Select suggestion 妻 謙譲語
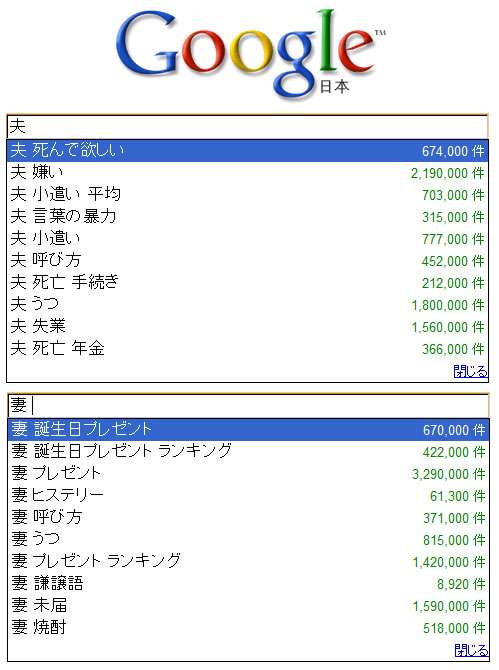The height and width of the screenshot is (670, 499). pyautogui.click(x=248, y=584)
